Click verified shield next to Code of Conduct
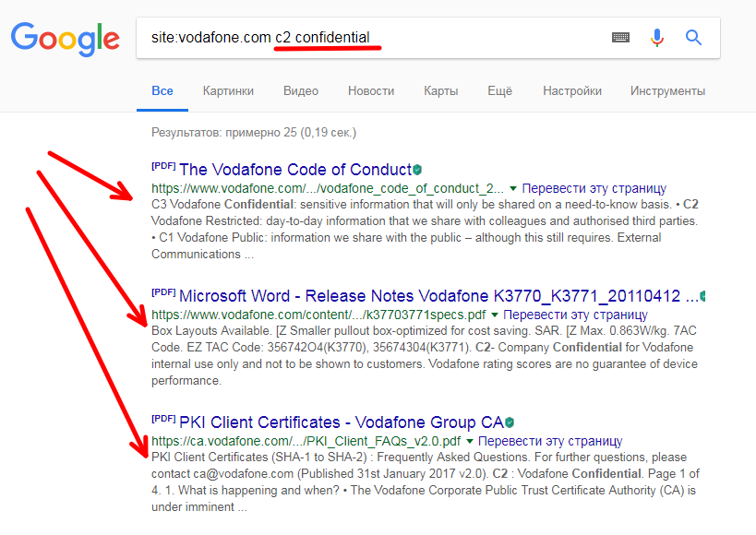 pos(418,170)
